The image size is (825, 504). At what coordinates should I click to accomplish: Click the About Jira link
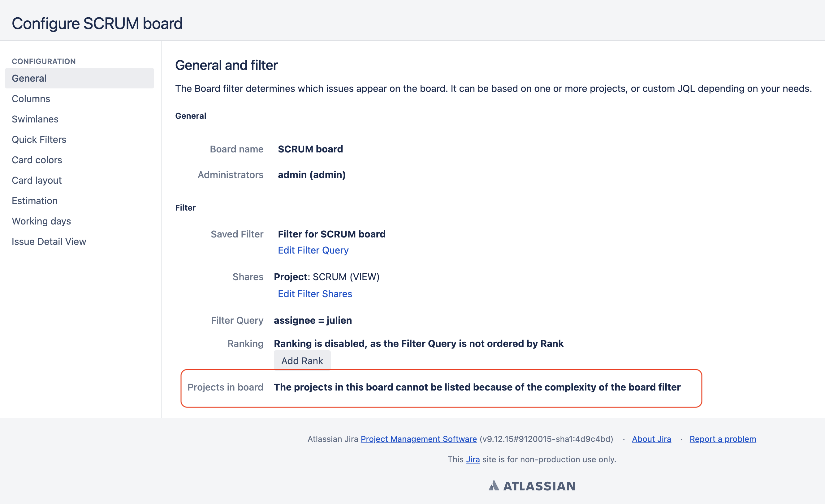point(651,439)
